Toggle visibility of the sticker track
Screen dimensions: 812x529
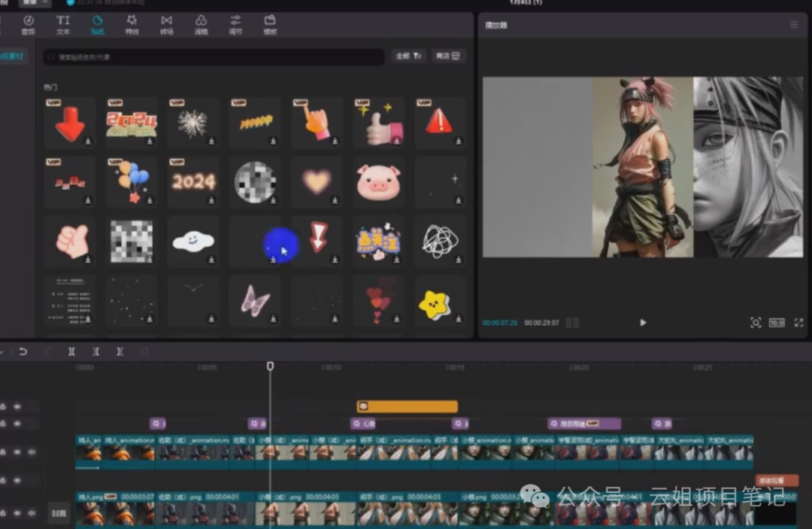pos(17,407)
